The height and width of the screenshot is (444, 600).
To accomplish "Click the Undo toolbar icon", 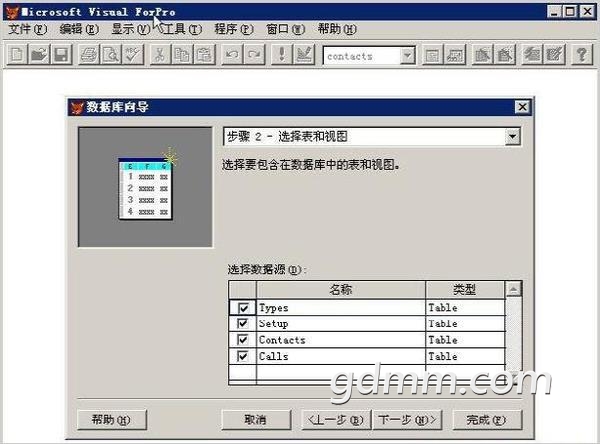I will [x=232, y=56].
